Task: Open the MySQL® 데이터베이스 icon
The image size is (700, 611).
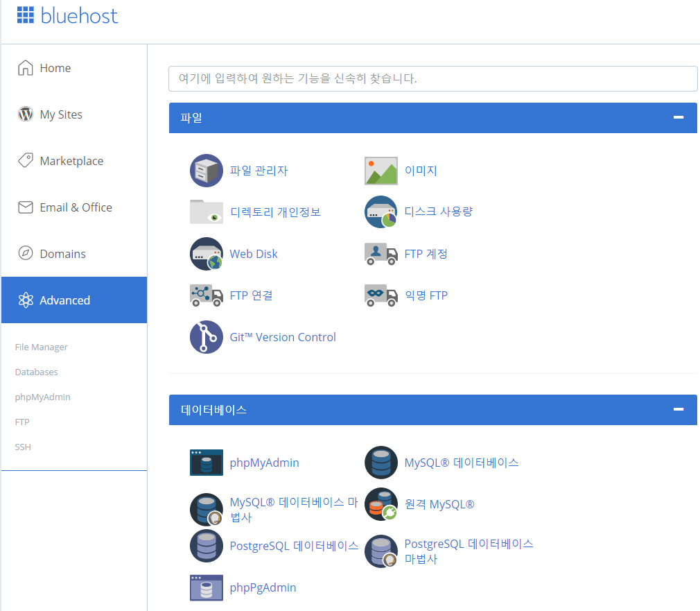Action: point(380,463)
